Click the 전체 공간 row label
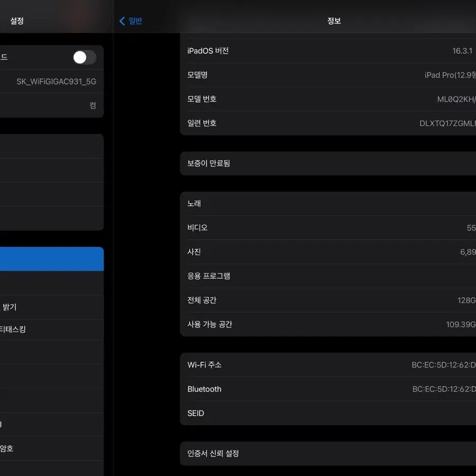476x476 pixels. pyautogui.click(x=202, y=300)
